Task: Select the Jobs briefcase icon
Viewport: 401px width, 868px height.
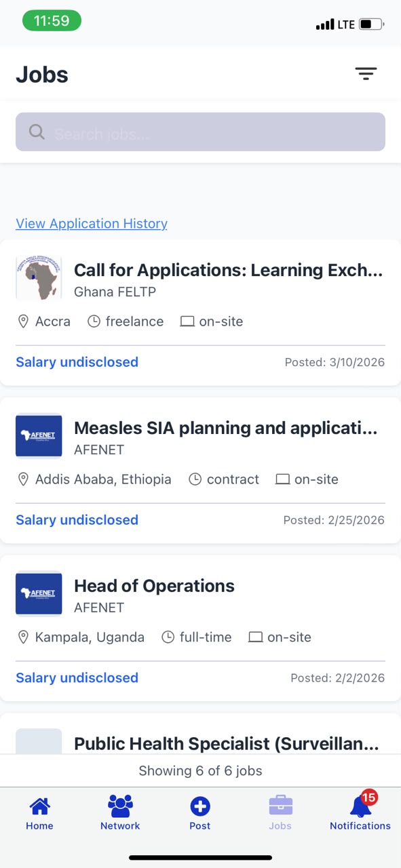Action: pos(280,806)
